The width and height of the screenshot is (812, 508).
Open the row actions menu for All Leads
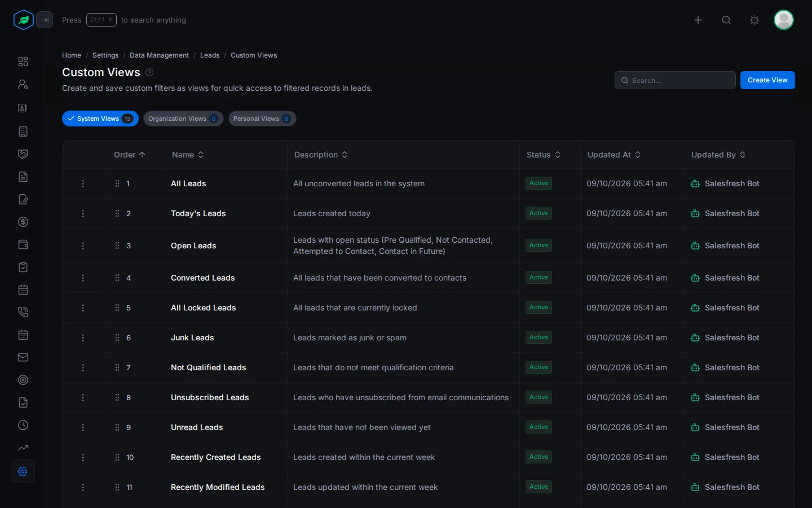click(83, 183)
